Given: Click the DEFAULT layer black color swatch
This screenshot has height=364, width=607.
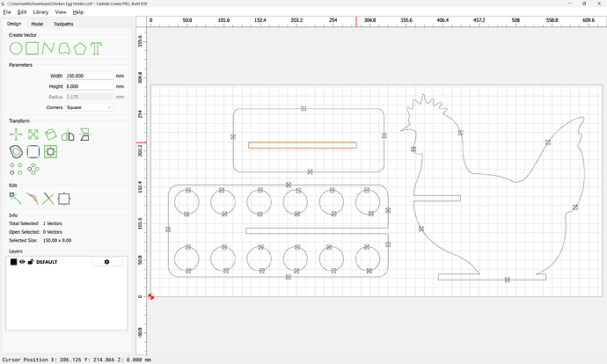Looking at the screenshot, I should [13, 262].
